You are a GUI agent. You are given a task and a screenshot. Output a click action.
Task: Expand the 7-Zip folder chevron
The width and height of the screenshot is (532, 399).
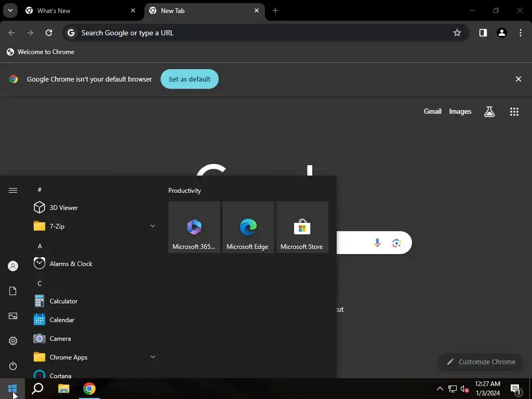point(153,226)
